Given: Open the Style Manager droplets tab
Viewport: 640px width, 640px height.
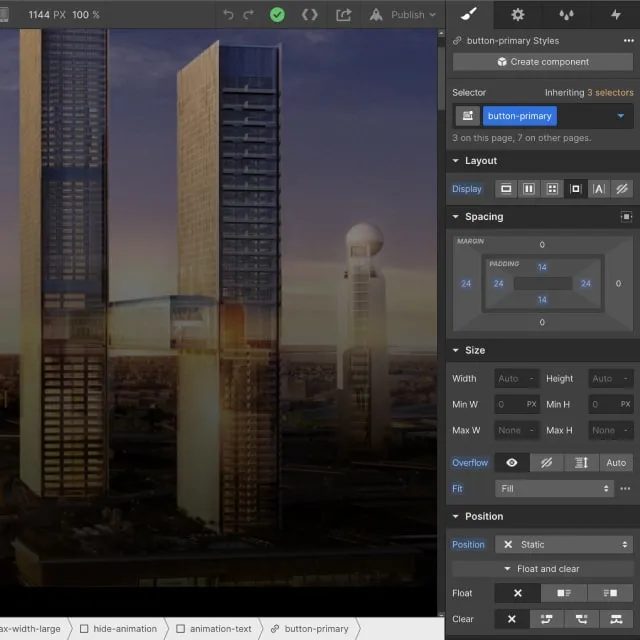Looking at the screenshot, I should pos(566,15).
